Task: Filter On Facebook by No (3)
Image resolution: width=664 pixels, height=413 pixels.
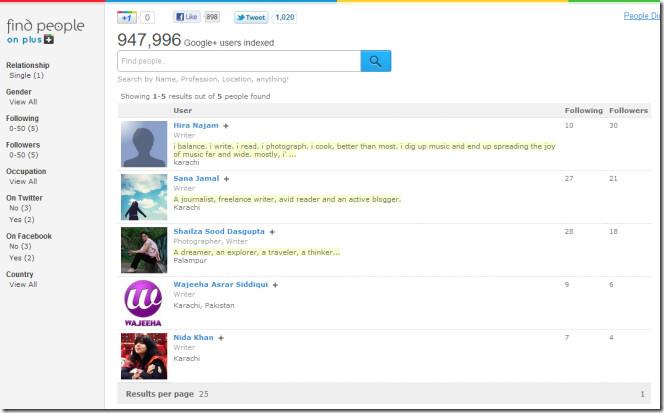Action: pyautogui.click(x=21, y=246)
